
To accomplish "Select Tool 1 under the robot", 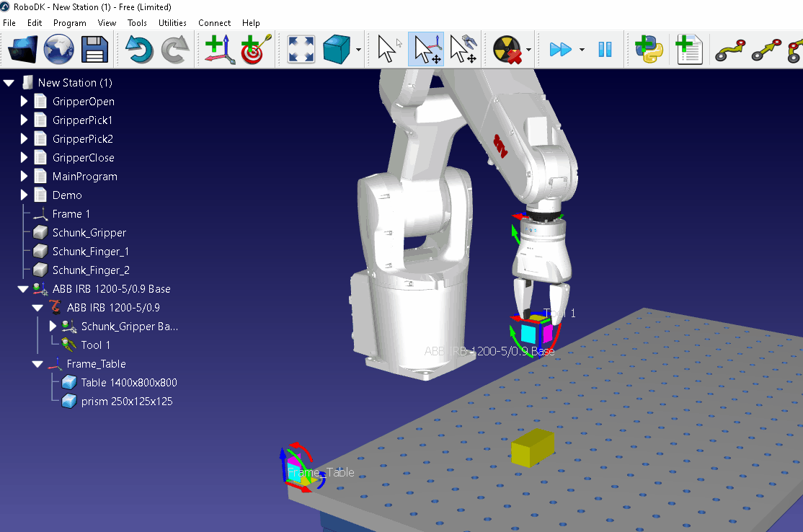I will 96,345.
